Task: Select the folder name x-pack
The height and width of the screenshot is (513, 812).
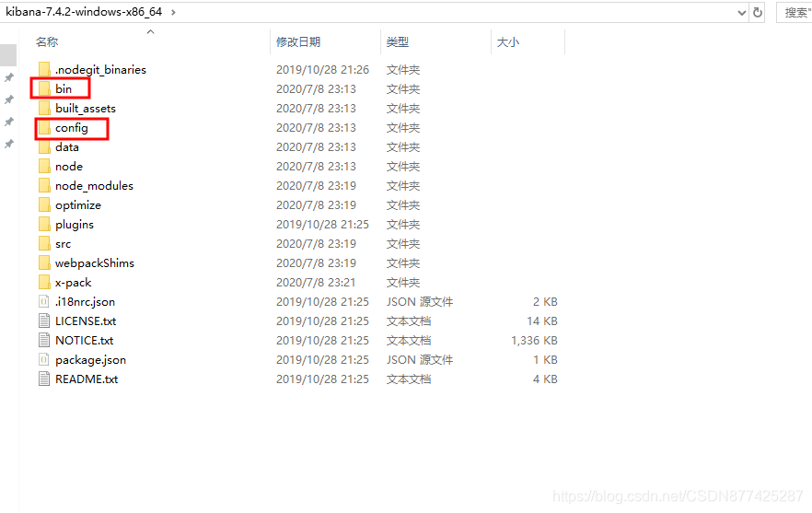Action: pos(73,283)
